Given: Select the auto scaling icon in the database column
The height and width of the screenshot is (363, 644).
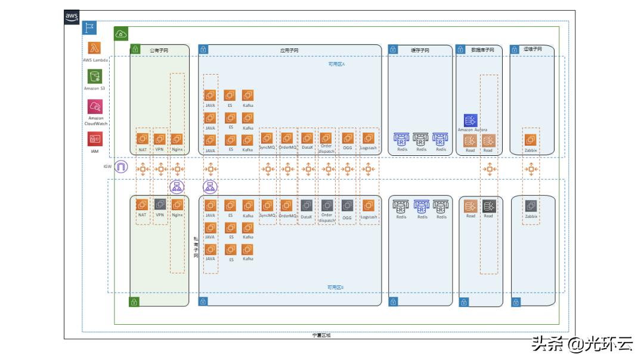Looking at the screenshot, I should point(489,169).
